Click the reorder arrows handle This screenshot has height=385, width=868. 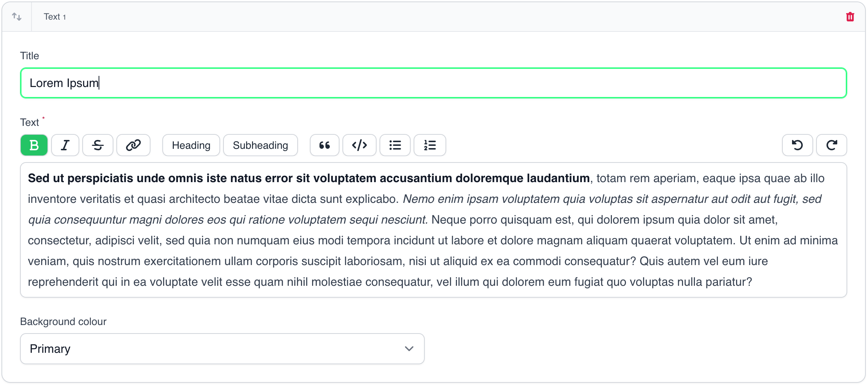pos(17,17)
